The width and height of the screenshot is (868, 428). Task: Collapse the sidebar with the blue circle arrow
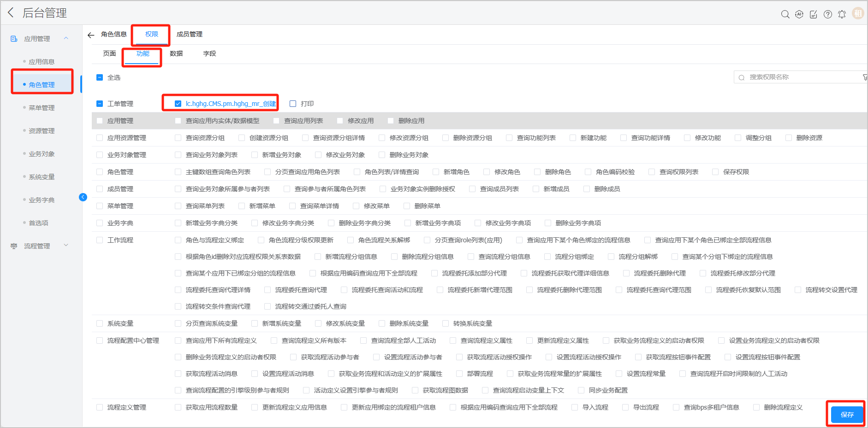coord(83,197)
